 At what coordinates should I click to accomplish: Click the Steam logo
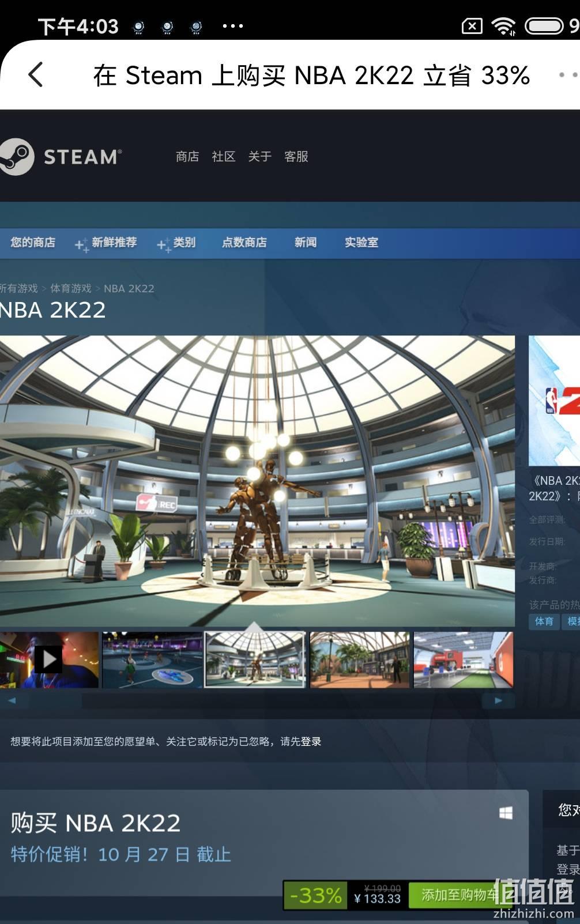tap(61, 157)
